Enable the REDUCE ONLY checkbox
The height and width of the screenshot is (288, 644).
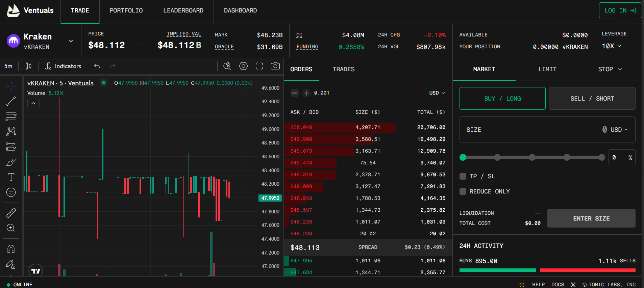click(x=463, y=191)
